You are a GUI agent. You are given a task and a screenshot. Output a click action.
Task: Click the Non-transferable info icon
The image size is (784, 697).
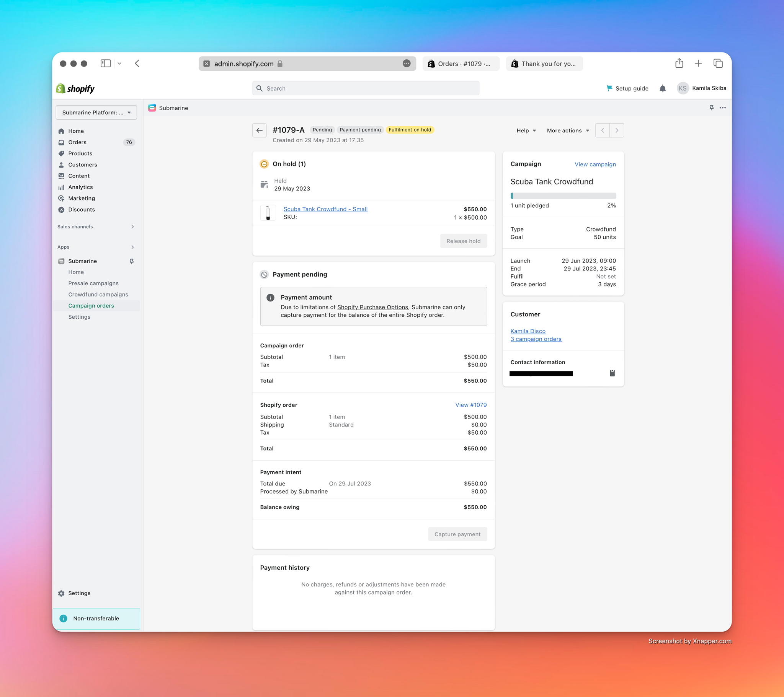(x=63, y=619)
